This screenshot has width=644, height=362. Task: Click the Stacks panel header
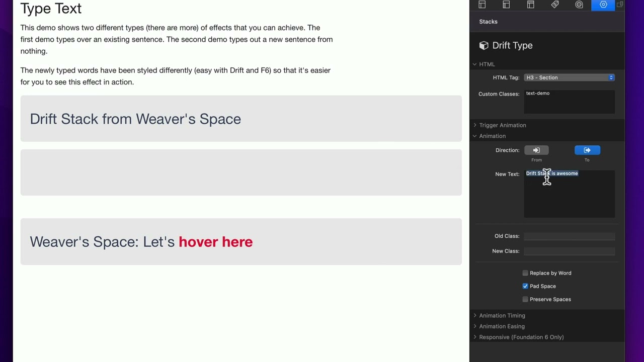tap(488, 22)
